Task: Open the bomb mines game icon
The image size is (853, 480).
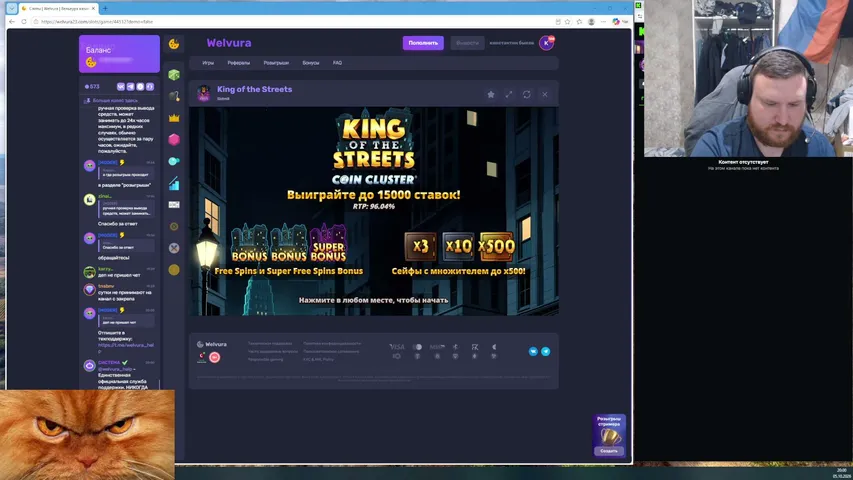Action: [x=174, y=96]
